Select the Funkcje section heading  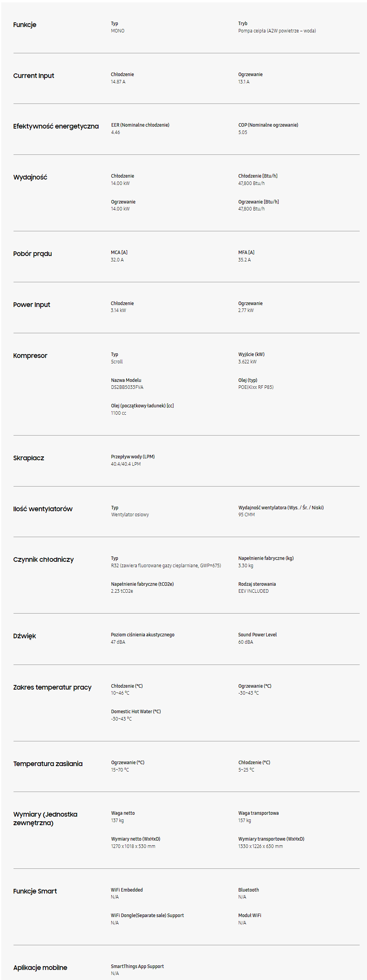click(x=25, y=25)
